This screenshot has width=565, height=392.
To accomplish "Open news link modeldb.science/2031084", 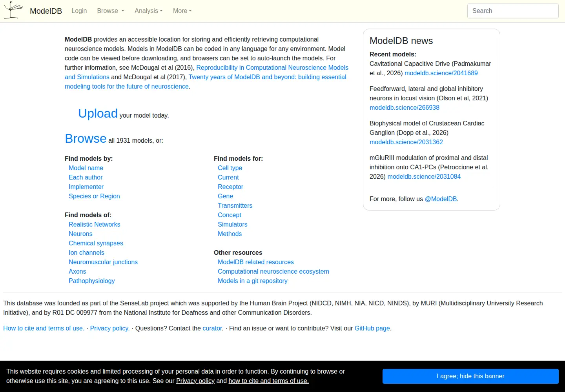I will [x=424, y=176].
